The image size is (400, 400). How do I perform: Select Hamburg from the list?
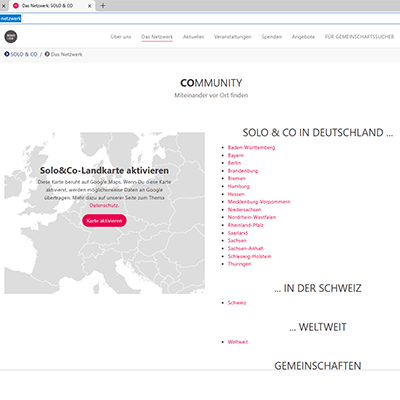[x=239, y=186]
